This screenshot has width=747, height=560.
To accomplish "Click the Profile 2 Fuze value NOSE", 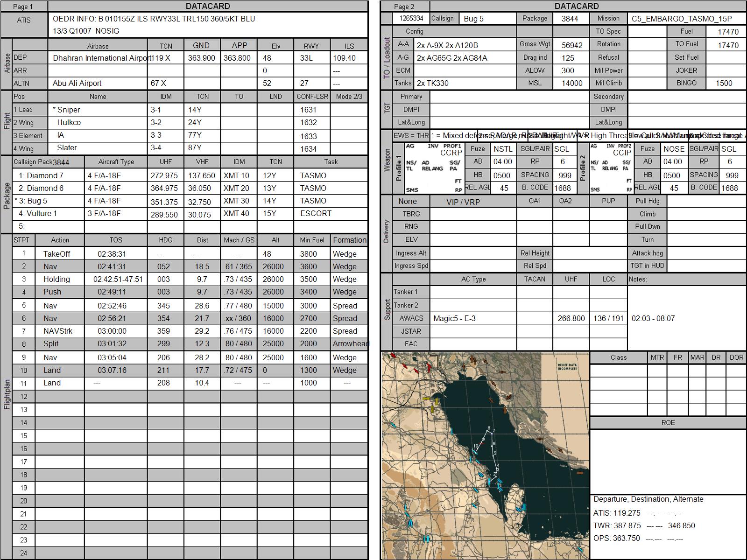I will click(674, 149).
